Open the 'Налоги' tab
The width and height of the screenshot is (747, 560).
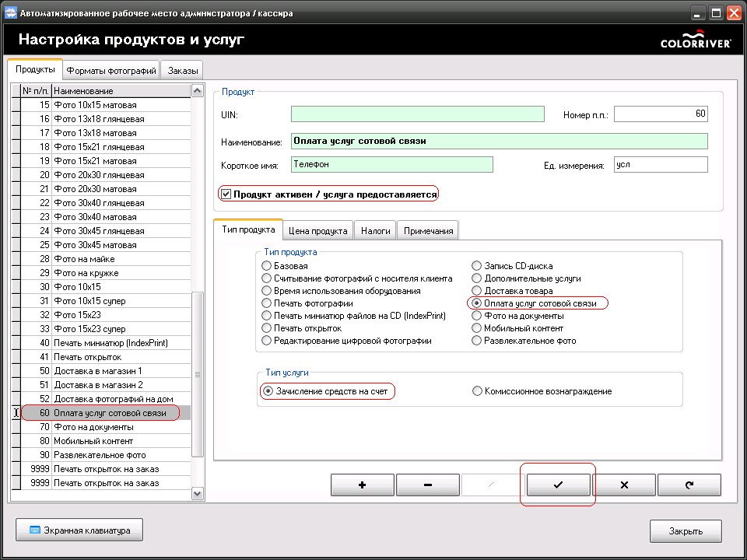pos(375,231)
